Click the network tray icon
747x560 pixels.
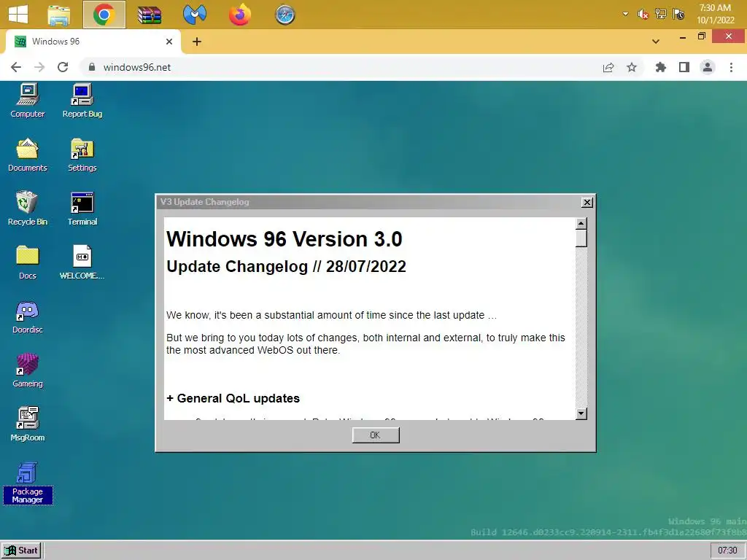(x=660, y=15)
